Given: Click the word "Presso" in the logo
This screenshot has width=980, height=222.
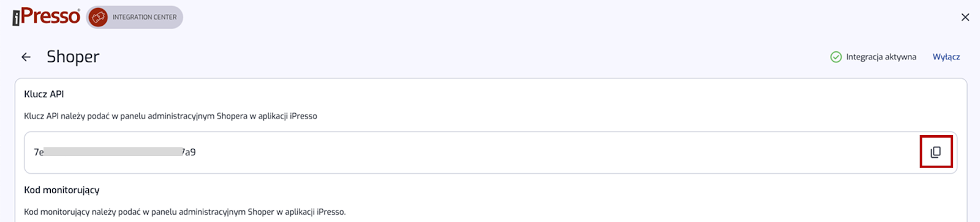Looking at the screenshot, I should pos(51,16).
